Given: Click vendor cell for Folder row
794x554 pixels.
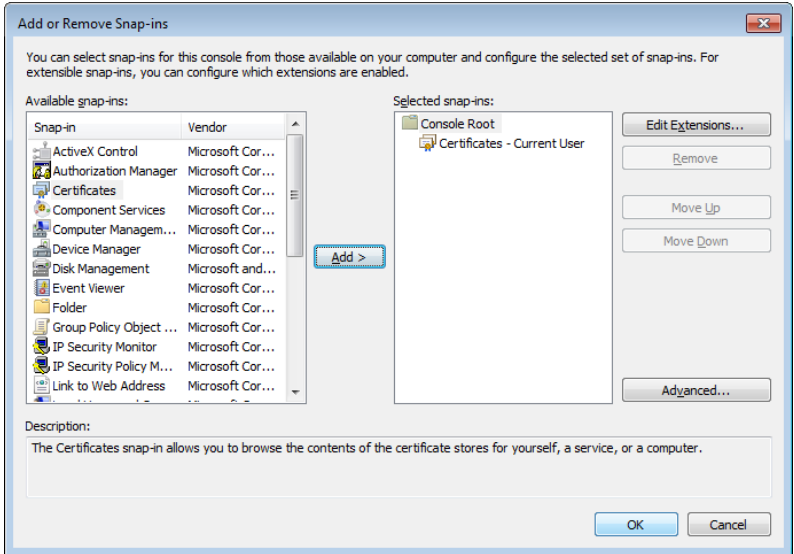Looking at the screenshot, I should [x=231, y=308].
